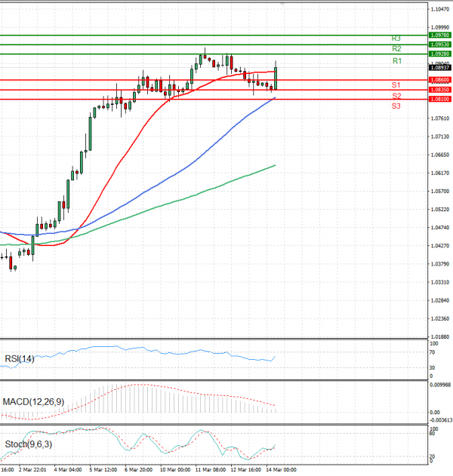This screenshot has height=476, width=453.
Task: Click the RSI(14) indicator label
Action: 20,359
